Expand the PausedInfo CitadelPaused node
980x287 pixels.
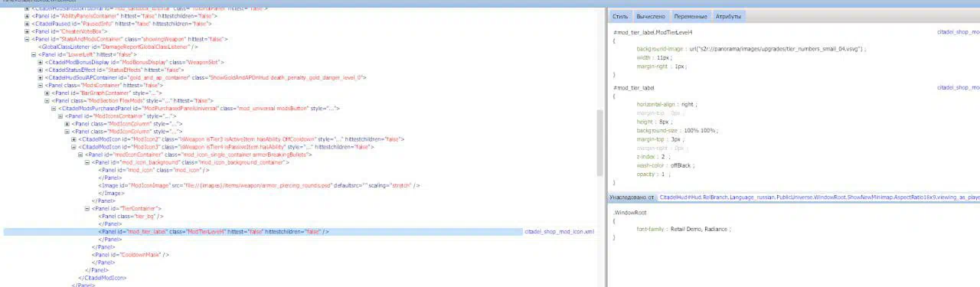point(28,24)
